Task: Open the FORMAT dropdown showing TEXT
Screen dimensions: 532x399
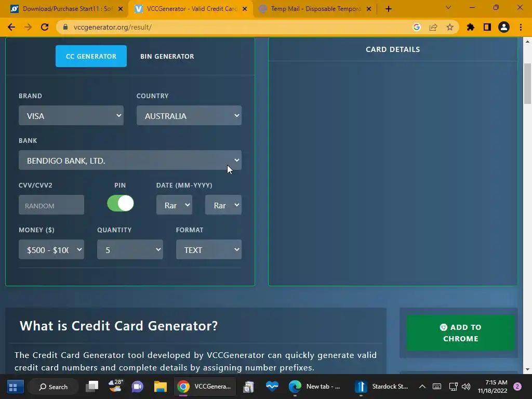Action: 209,250
